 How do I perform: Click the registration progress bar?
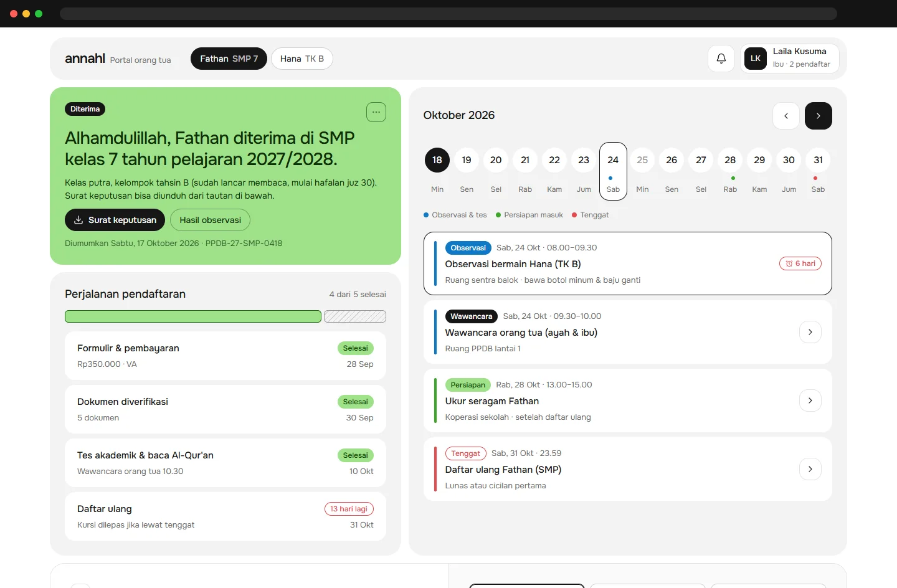225,316
